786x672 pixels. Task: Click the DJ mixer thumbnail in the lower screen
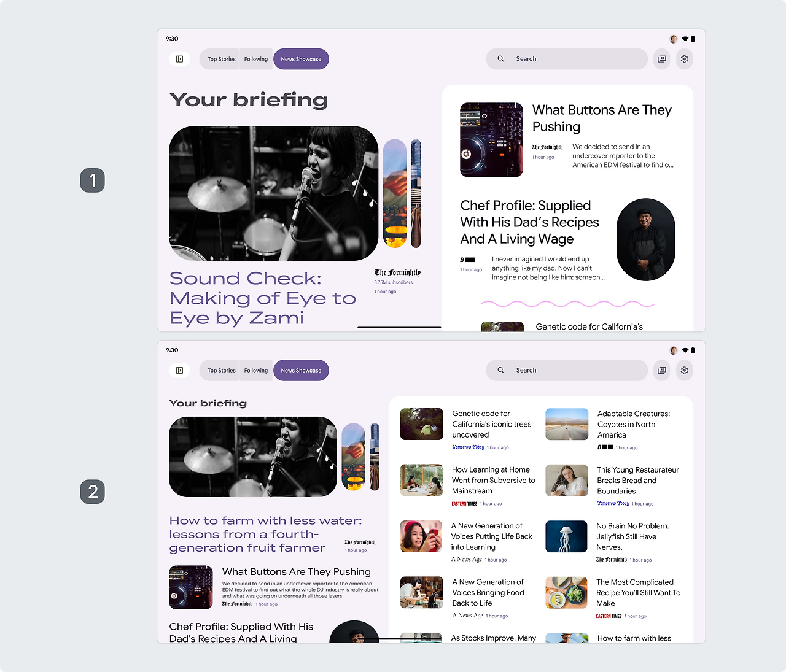[x=191, y=587]
